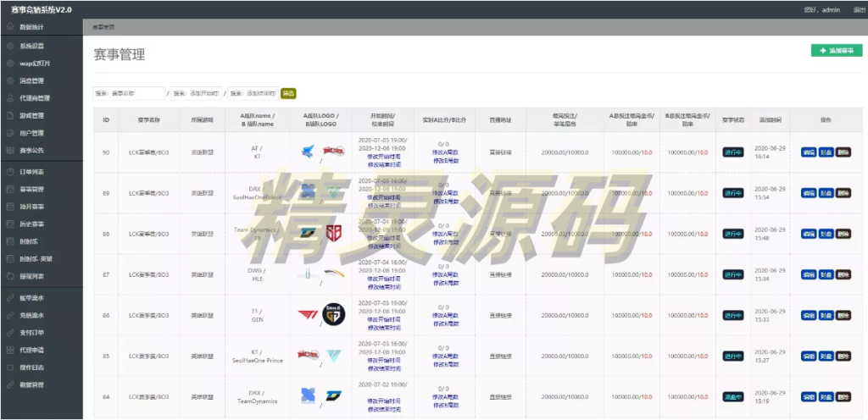
Task: Click the square icon beside 操作日志
Action: [x=10, y=367]
